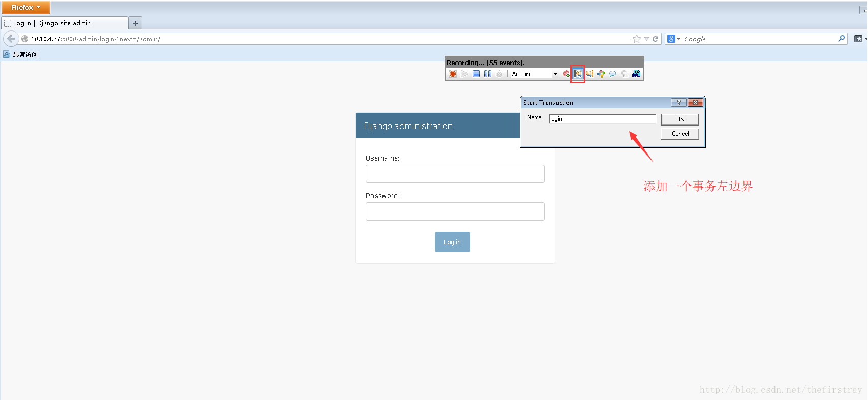Insert a comment with speech bubble icon
Image resolution: width=868 pixels, height=400 pixels.
(x=613, y=74)
